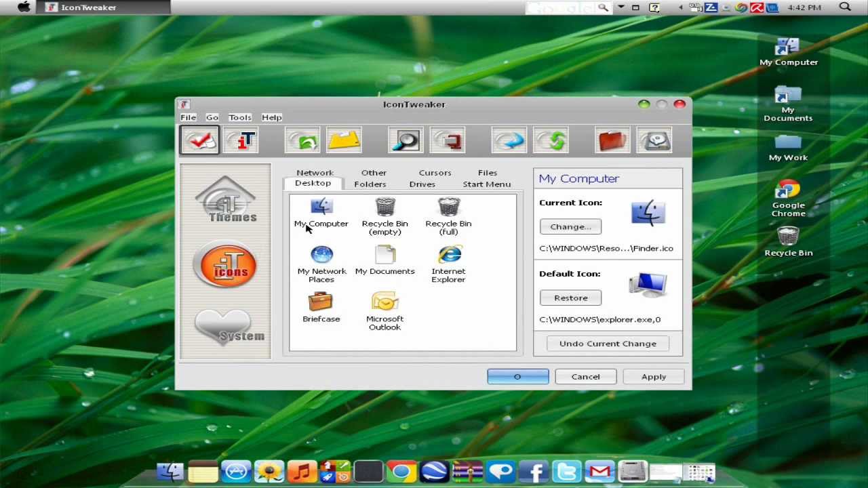The width and height of the screenshot is (868, 488).
Task: Switch to the Network tab
Action: (315, 173)
